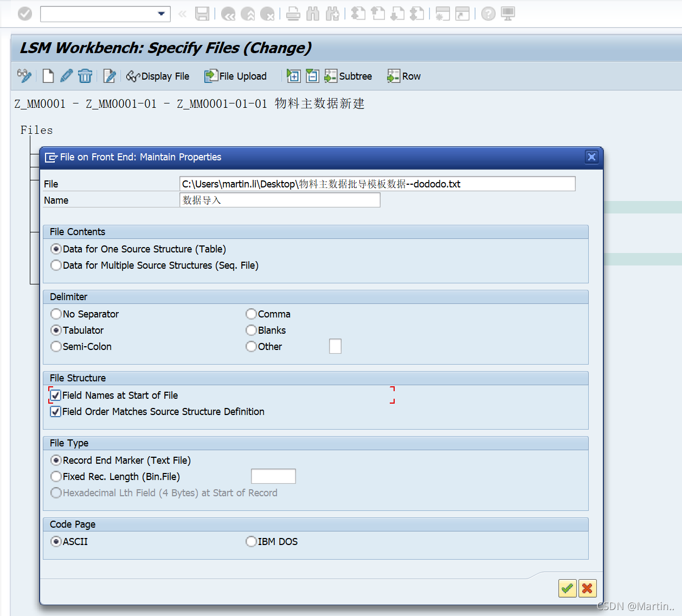Click the Files tree root node
This screenshot has height=616, width=682.
[x=37, y=130]
